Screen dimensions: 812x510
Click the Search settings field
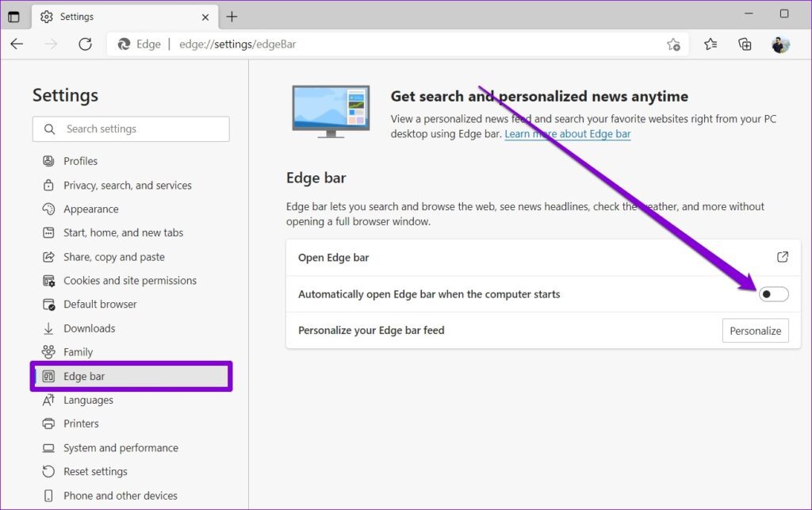(x=131, y=128)
